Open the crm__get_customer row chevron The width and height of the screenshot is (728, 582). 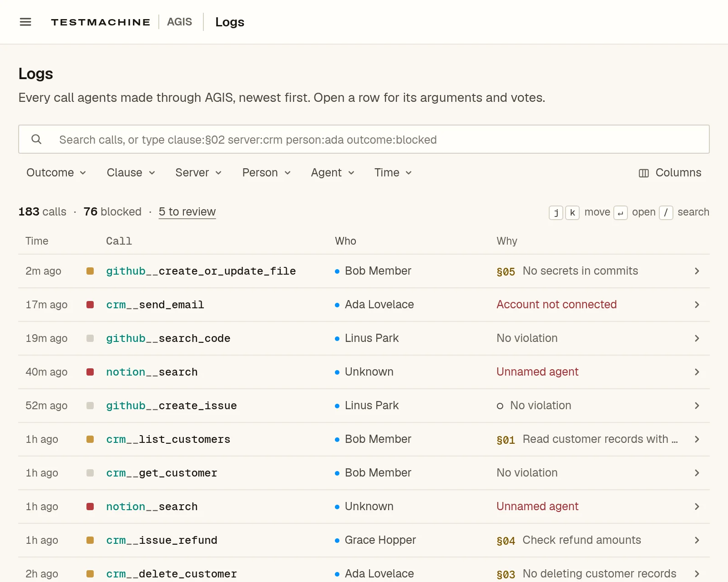point(697,473)
